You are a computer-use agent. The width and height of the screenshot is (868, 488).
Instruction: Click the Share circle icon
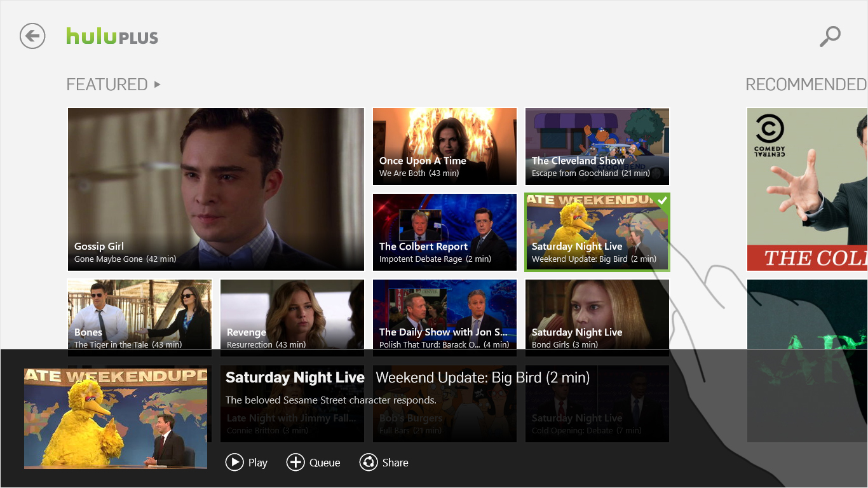[x=369, y=462]
